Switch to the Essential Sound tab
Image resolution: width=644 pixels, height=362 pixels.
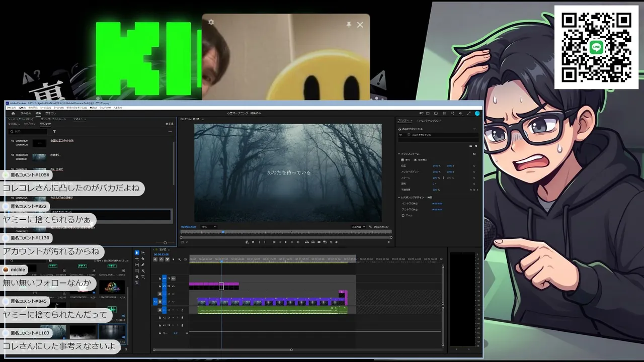tap(430, 121)
